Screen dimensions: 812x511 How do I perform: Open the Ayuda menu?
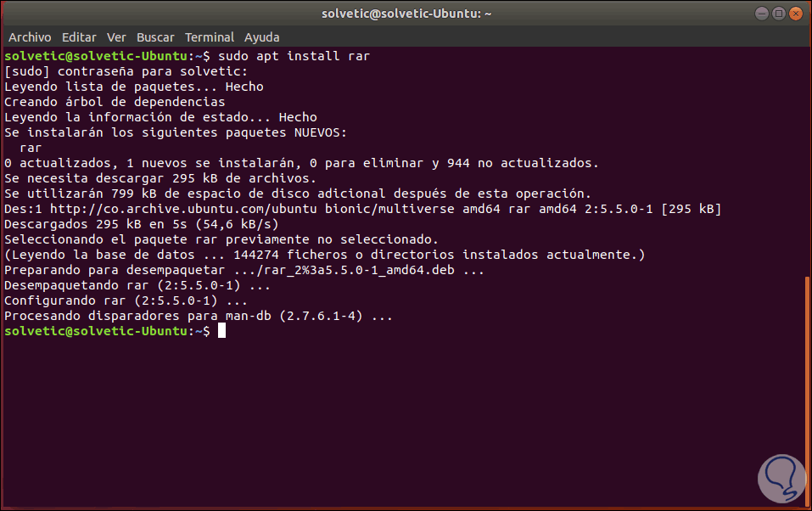(261, 37)
